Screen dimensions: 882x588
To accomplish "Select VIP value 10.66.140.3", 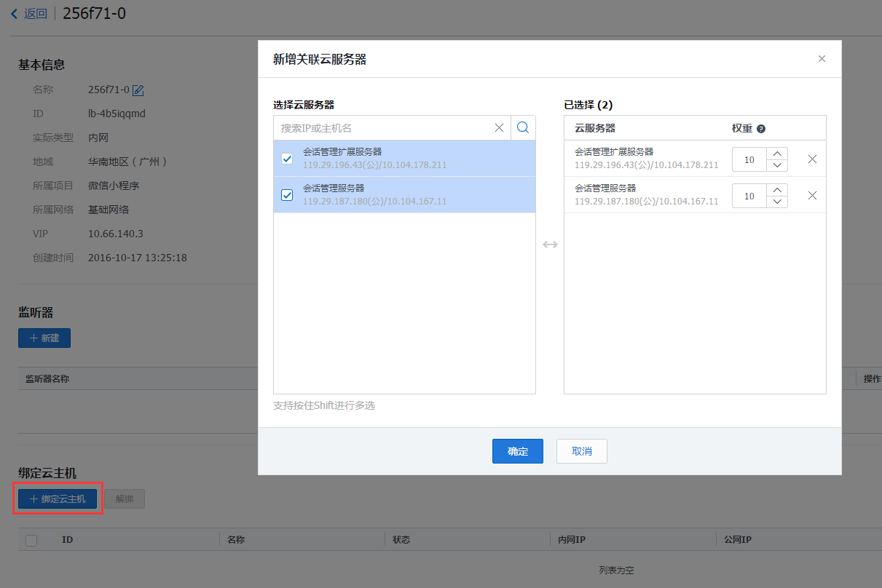I will click(x=116, y=234).
